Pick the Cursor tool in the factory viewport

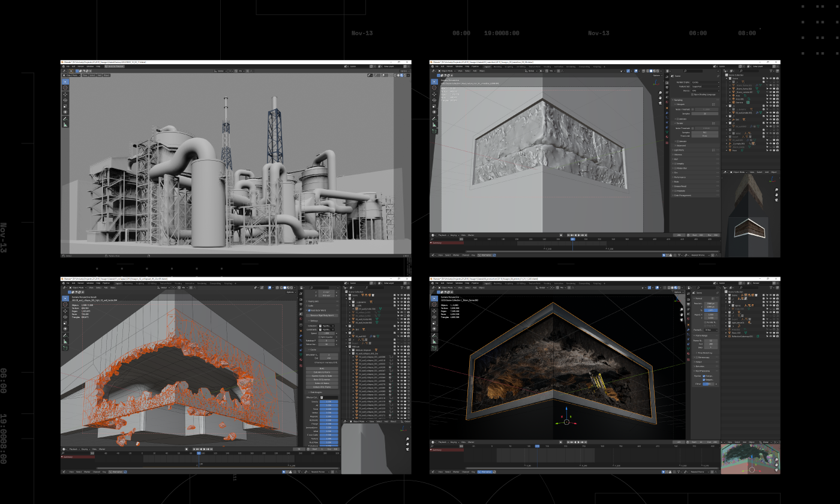(65, 87)
